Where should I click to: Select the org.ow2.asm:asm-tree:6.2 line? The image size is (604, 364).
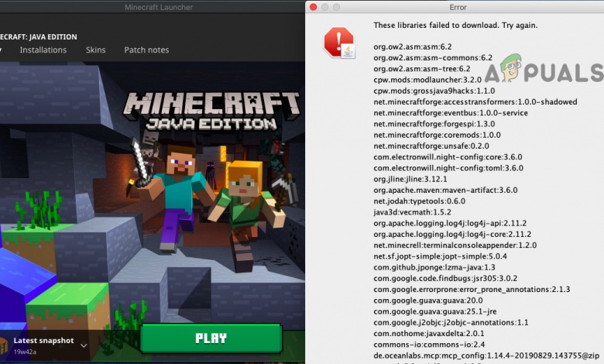point(422,69)
